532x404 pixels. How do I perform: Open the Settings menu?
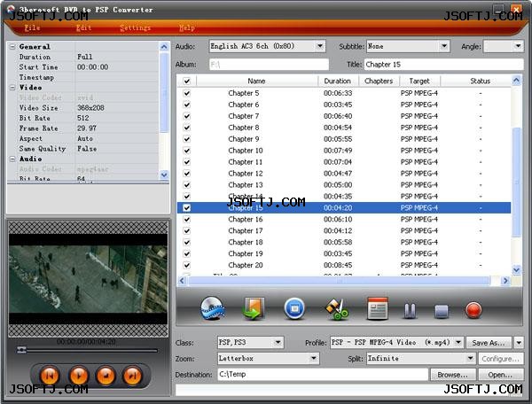(135, 27)
